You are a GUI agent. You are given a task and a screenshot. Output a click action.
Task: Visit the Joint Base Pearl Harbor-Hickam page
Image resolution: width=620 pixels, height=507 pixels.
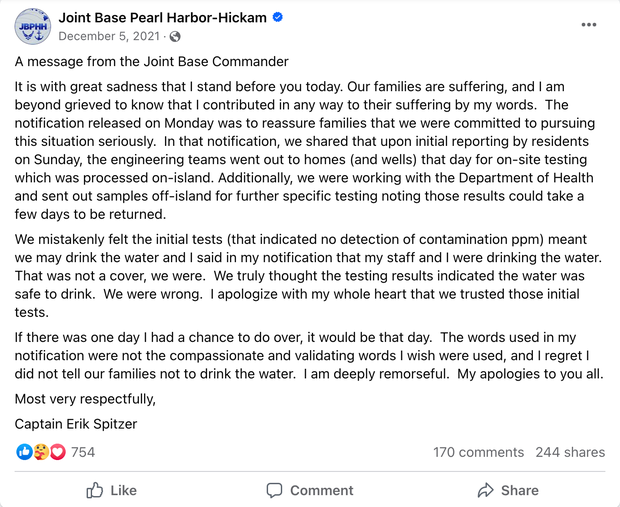click(162, 17)
